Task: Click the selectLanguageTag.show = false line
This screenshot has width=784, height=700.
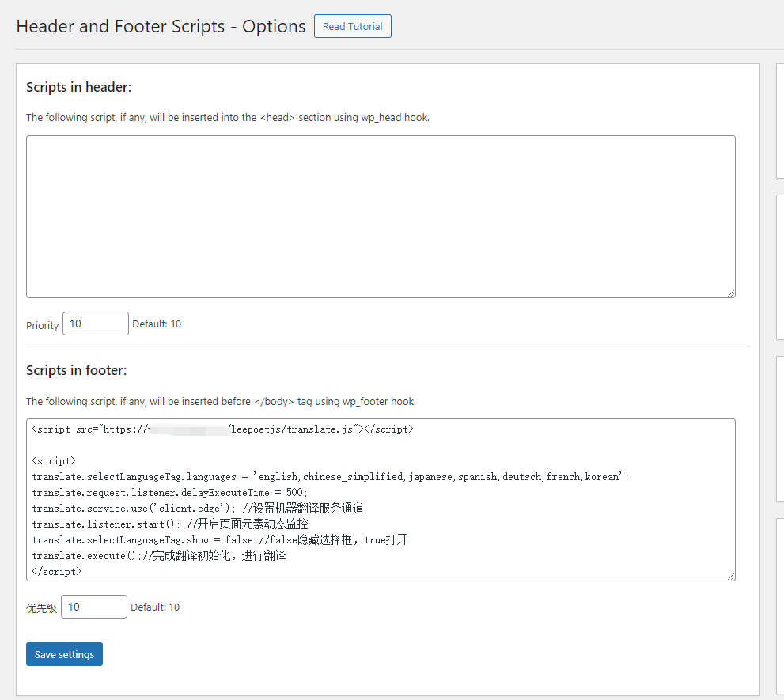Action: click(x=219, y=540)
